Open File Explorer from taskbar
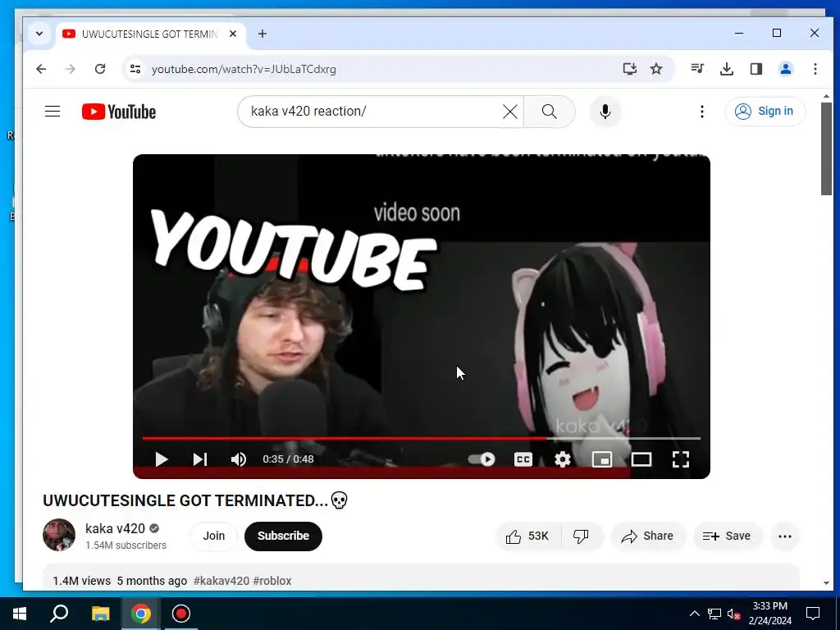This screenshot has height=630, width=840. tap(100, 614)
